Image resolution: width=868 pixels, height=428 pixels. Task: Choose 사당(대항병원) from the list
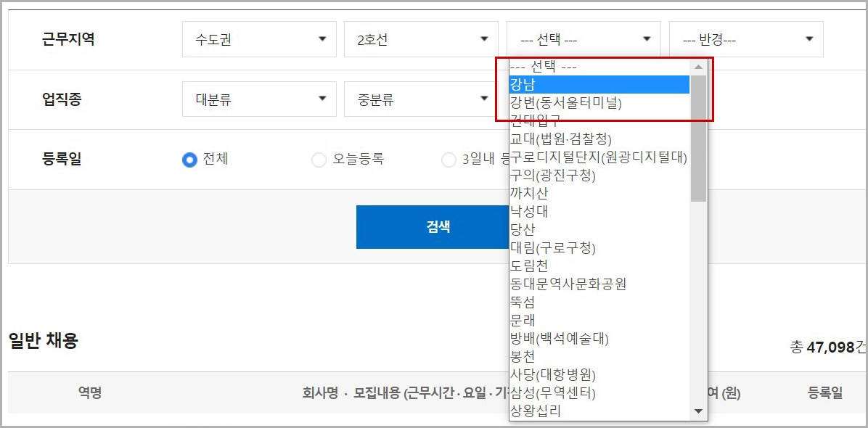tap(599, 374)
